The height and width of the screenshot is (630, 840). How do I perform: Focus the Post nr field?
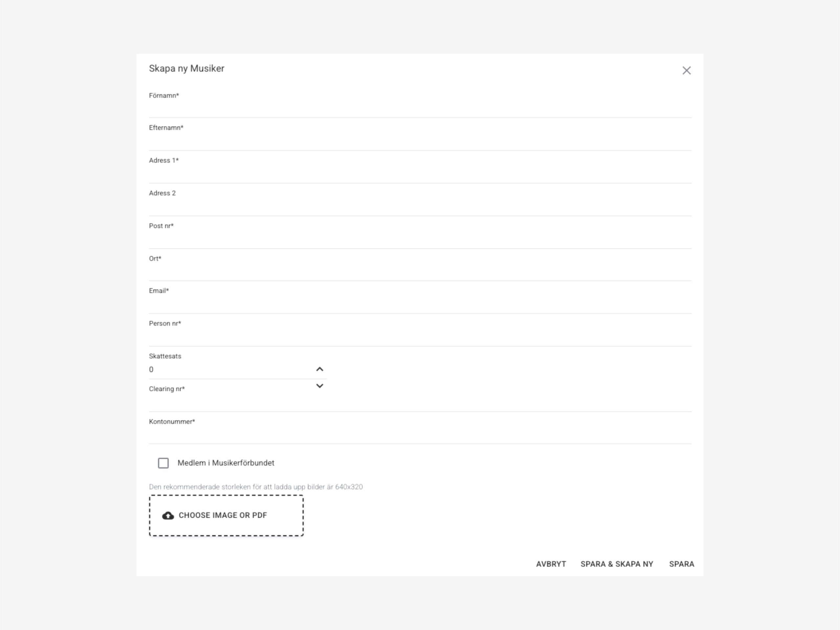point(420,240)
